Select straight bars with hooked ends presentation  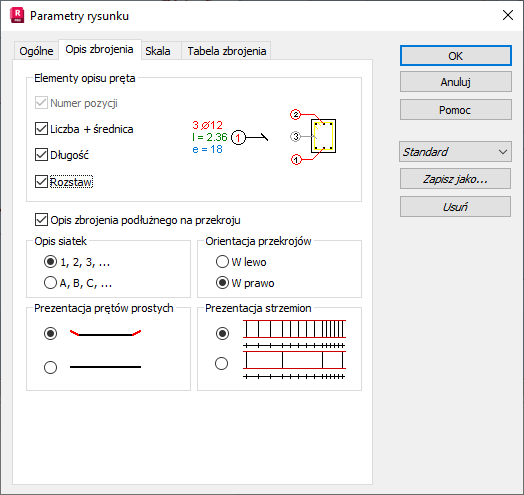point(50,333)
